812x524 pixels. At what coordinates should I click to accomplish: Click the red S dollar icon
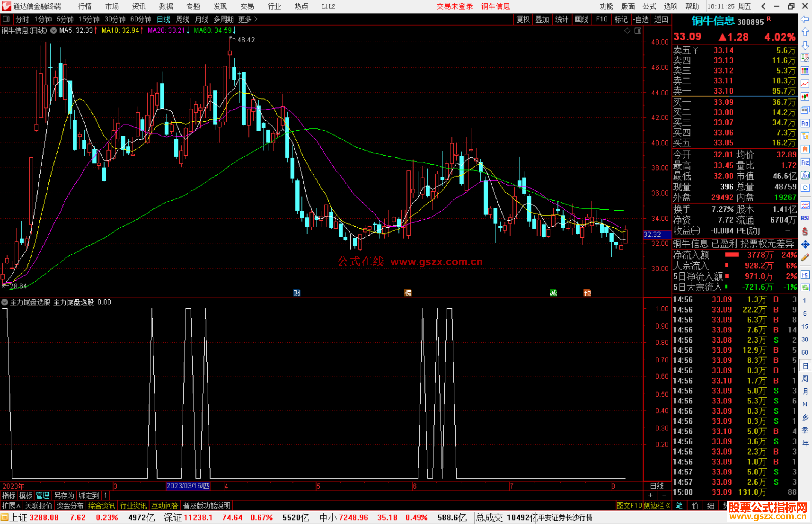coord(805,231)
